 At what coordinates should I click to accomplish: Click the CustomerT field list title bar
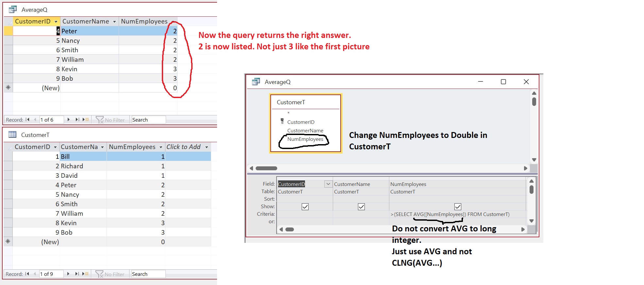pos(306,102)
